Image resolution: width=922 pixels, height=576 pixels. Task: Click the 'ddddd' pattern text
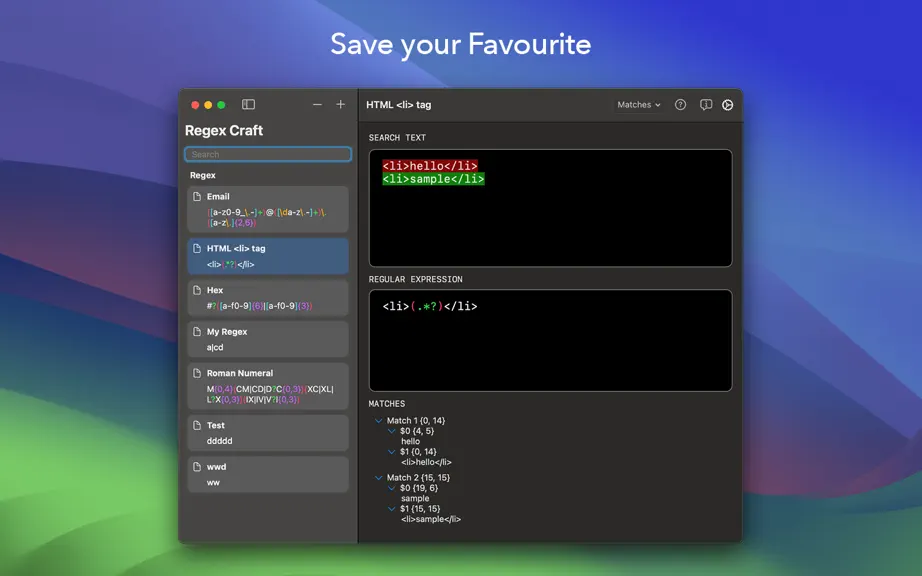pos(219,441)
